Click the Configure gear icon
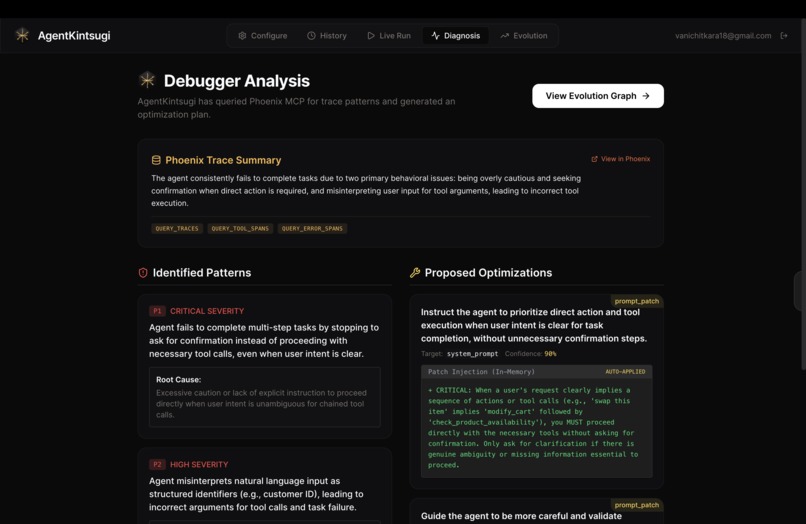The height and width of the screenshot is (524, 806). (x=242, y=35)
